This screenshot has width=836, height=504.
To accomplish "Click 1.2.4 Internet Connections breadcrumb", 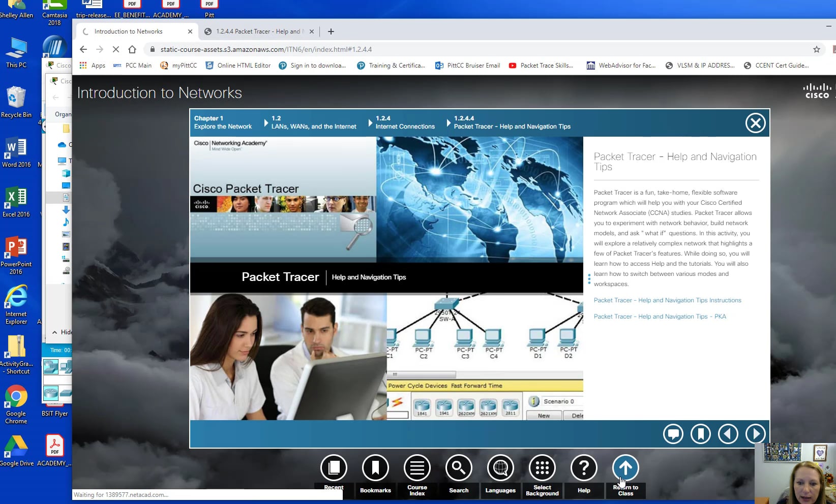I will [x=405, y=122].
